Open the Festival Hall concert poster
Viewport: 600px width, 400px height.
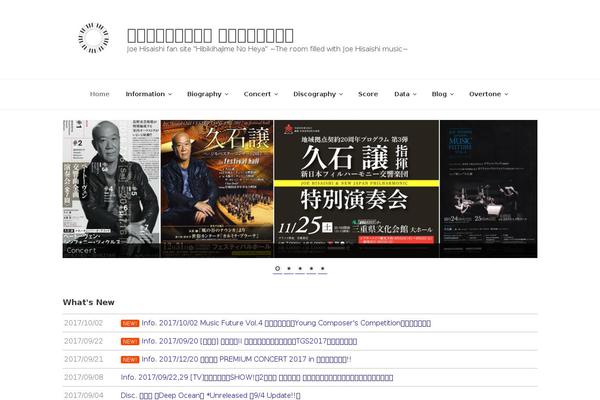(x=217, y=189)
